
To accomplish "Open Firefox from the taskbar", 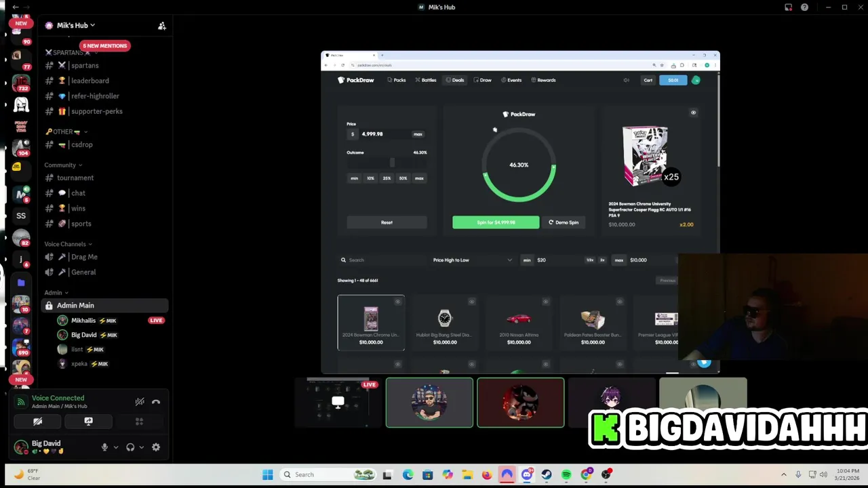I will click(x=487, y=474).
